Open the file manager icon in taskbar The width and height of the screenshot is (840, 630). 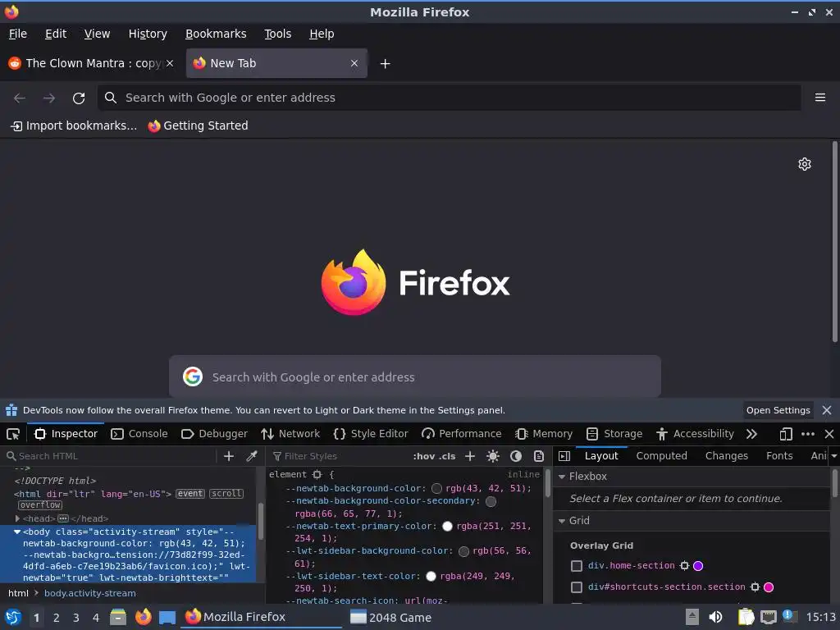click(118, 617)
